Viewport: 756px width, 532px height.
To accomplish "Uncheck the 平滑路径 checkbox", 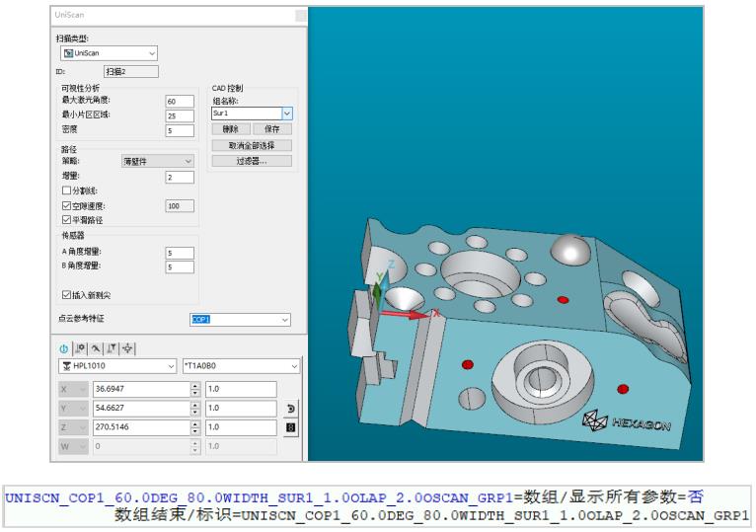I will pyautogui.click(x=66, y=219).
